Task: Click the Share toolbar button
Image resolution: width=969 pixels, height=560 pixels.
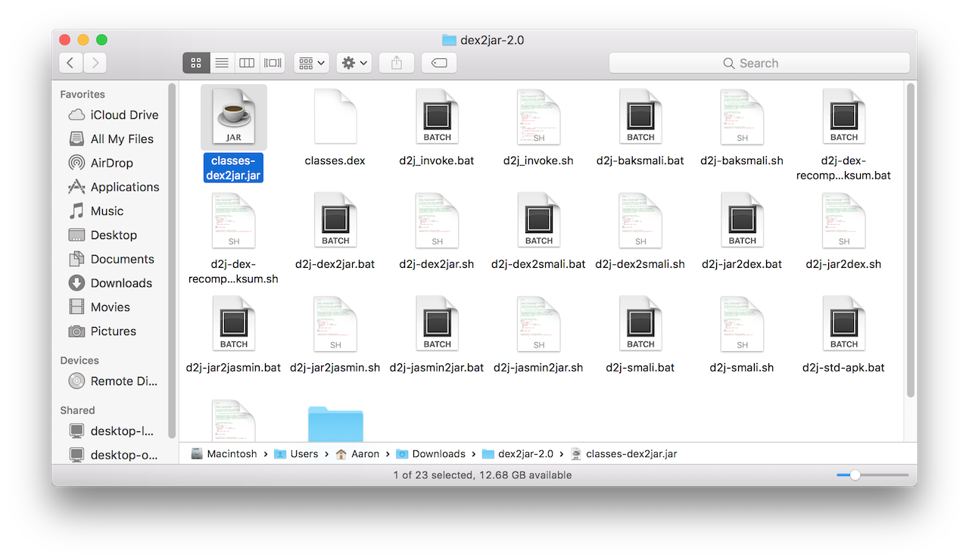Action: point(397,63)
